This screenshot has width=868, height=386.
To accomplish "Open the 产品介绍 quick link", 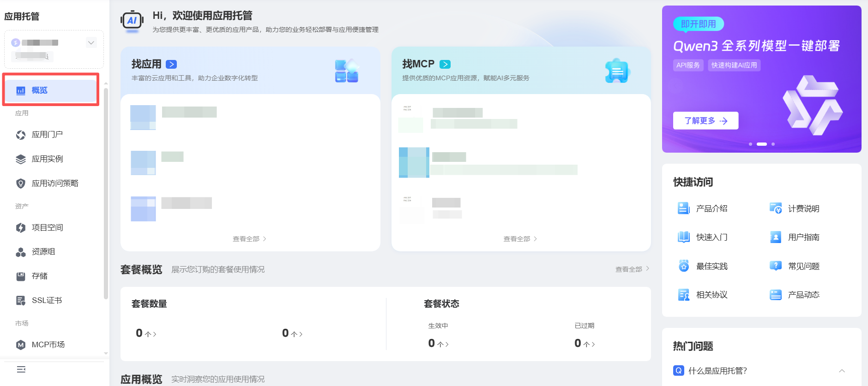I will point(711,208).
